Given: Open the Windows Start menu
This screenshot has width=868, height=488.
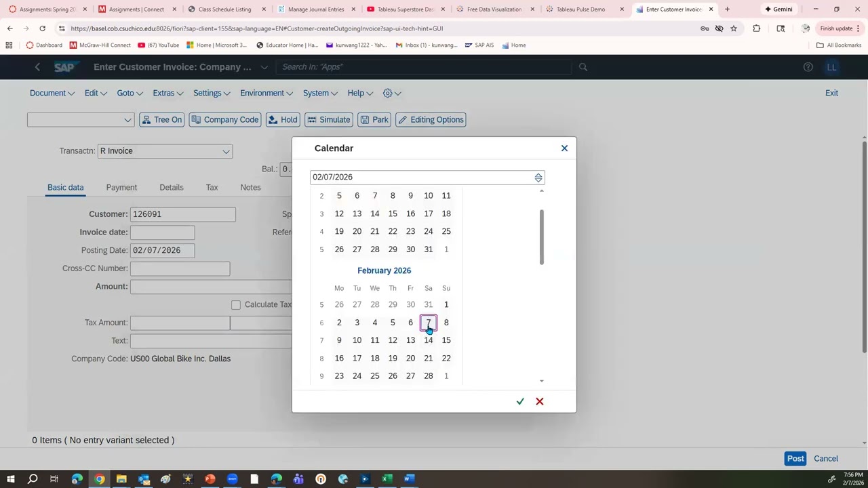Looking at the screenshot, I should coord(10,479).
